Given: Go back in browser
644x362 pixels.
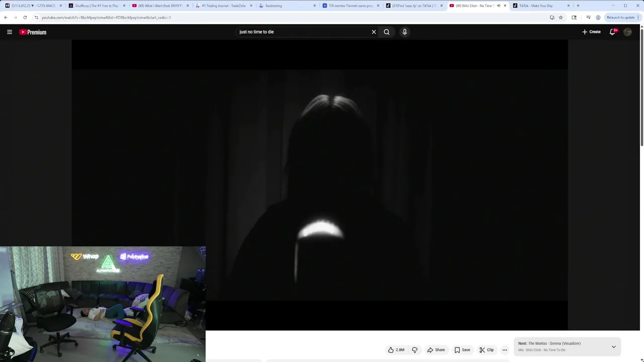Looking at the screenshot, I should click(6, 17).
